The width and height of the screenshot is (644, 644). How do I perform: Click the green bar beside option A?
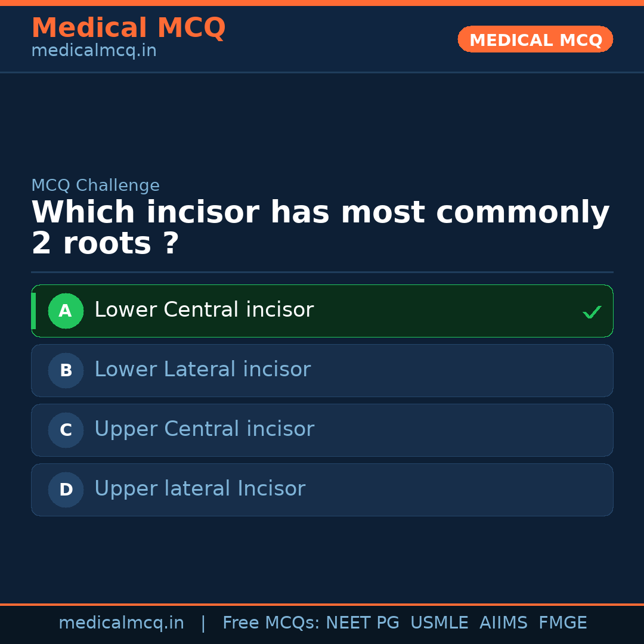(33, 311)
